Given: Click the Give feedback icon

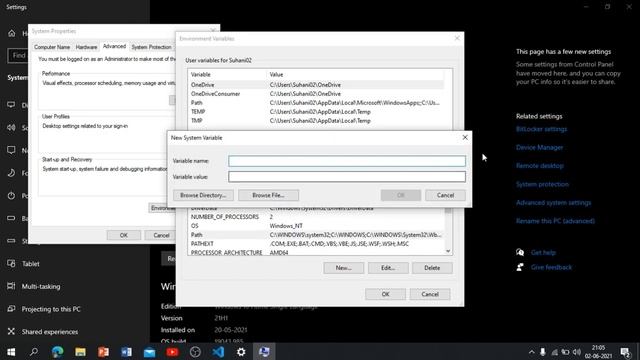Looking at the screenshot, I should (x=520, y=267).
